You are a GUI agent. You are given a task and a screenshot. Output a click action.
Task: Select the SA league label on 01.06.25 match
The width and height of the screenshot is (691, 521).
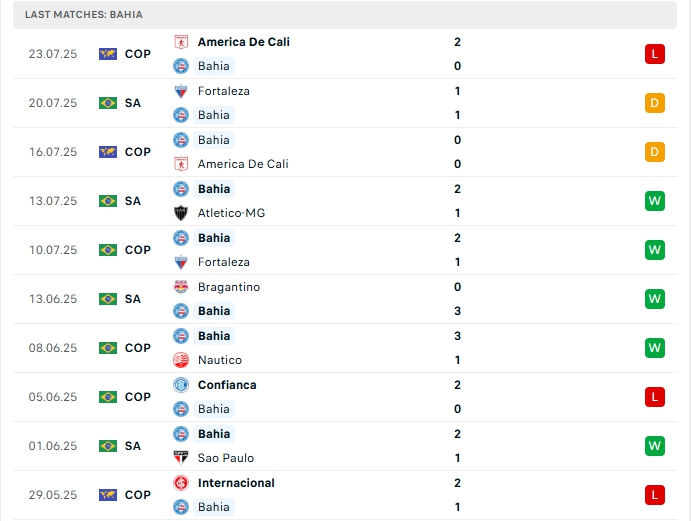click(133, 446)
